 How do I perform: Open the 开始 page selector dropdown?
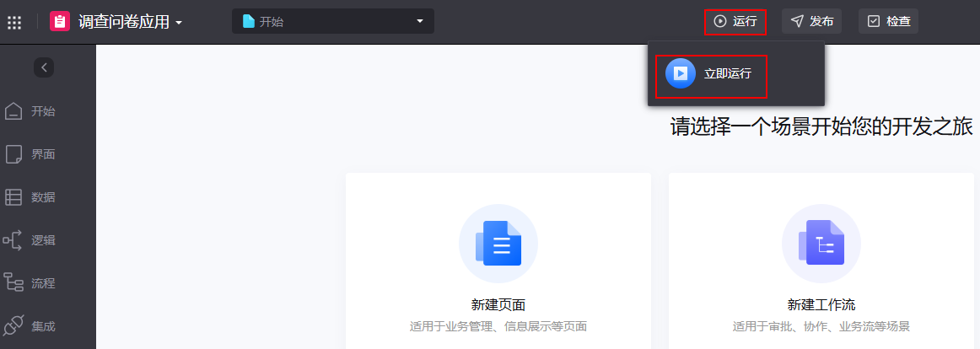pyautogui.click(x=333, y=21)
